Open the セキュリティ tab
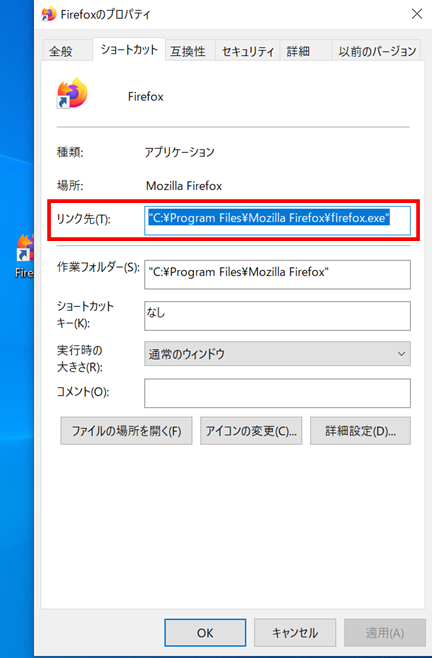 pos(248,52)
